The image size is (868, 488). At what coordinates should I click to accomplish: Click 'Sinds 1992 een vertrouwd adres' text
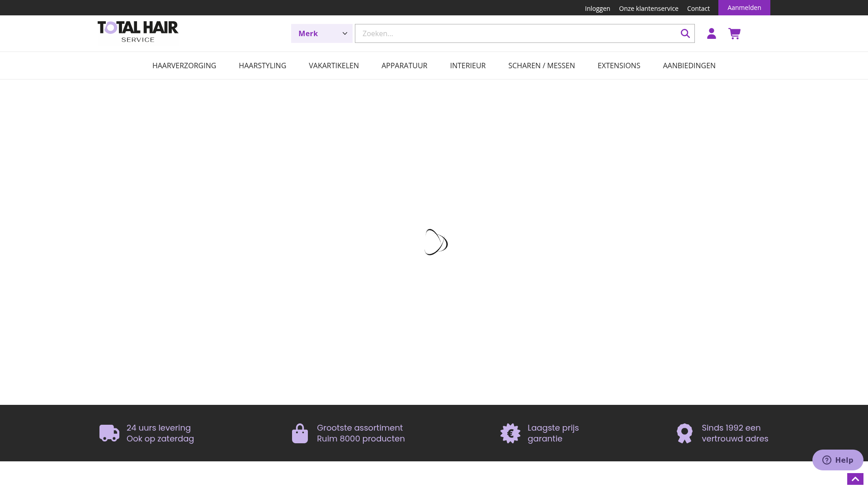tap(735, 433)
